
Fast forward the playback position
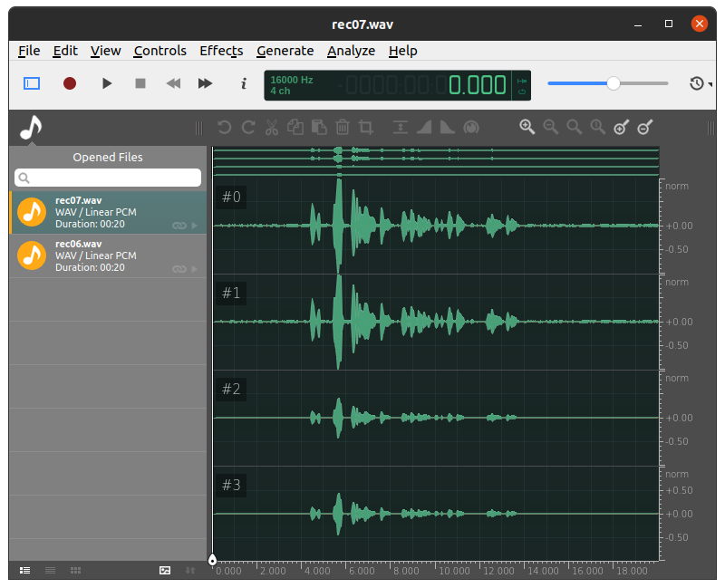tap(206, 83)
